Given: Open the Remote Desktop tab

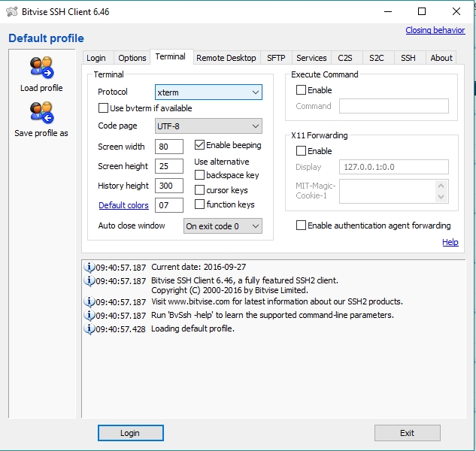Looking at the screenshot, I should (226, 58).
